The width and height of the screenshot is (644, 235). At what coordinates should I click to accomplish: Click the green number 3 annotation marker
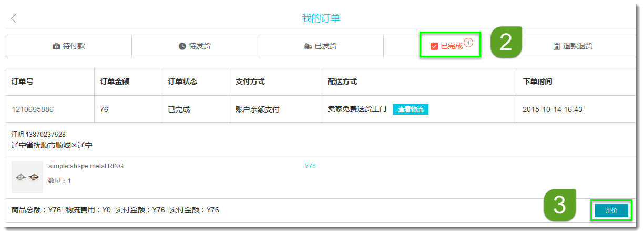(x=560, y=205)
